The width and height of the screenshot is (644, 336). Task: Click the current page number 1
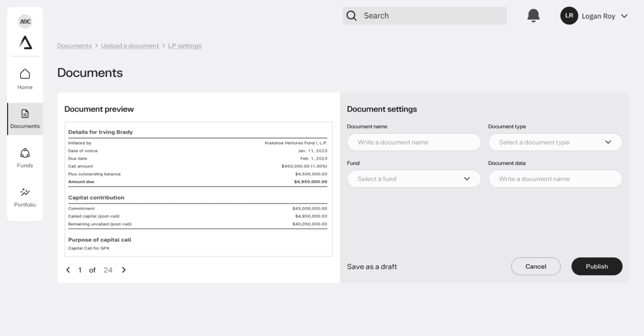80,270
